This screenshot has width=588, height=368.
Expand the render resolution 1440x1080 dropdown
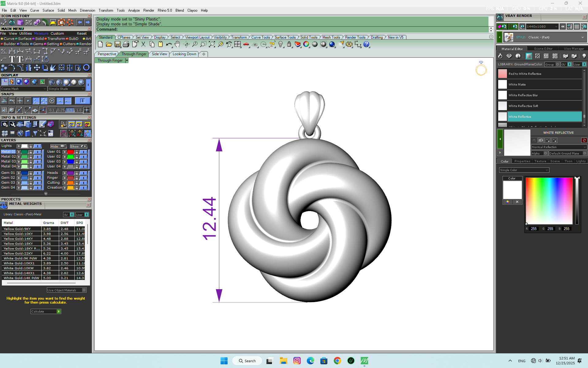tap(556, 27)
